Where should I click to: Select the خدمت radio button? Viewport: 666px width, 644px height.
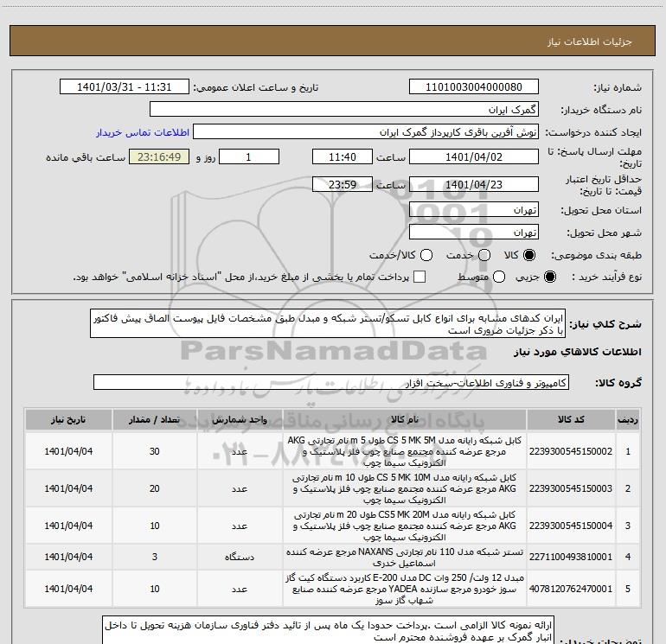tap(484, 255)
